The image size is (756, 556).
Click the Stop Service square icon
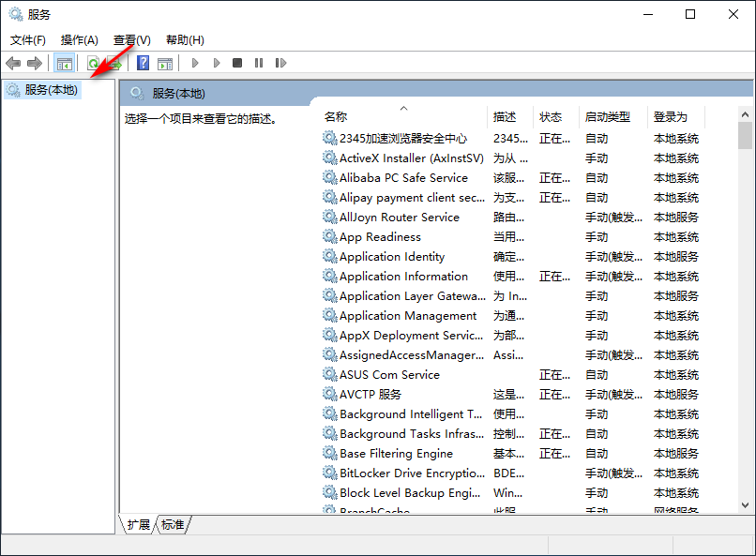point(239,63)
